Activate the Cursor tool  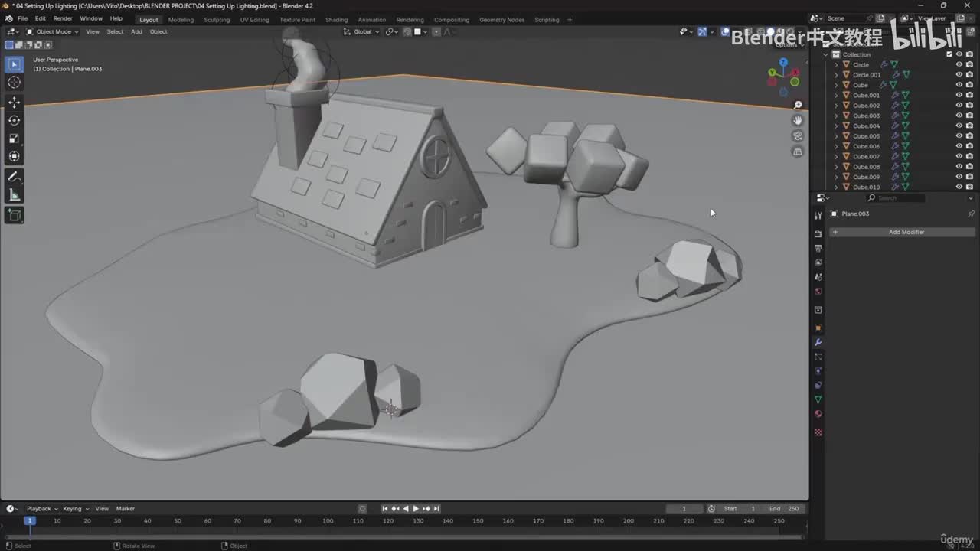pos(14,83)
